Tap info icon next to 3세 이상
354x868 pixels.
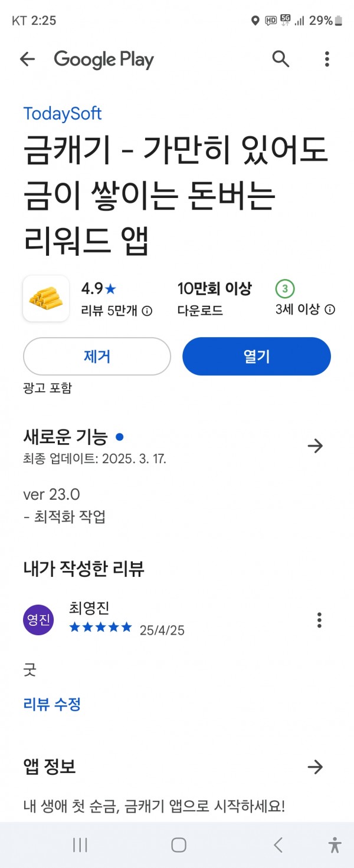click(x=330, y=309)
